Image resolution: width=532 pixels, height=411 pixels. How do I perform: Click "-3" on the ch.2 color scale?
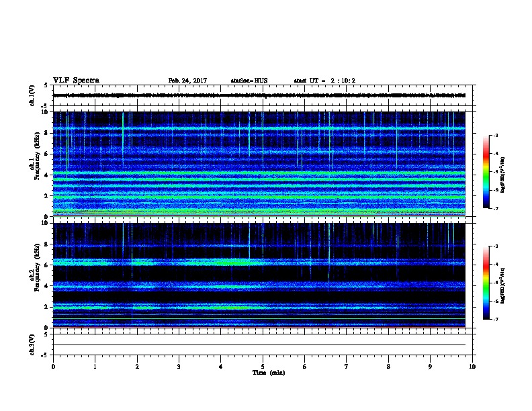[495, 246]
